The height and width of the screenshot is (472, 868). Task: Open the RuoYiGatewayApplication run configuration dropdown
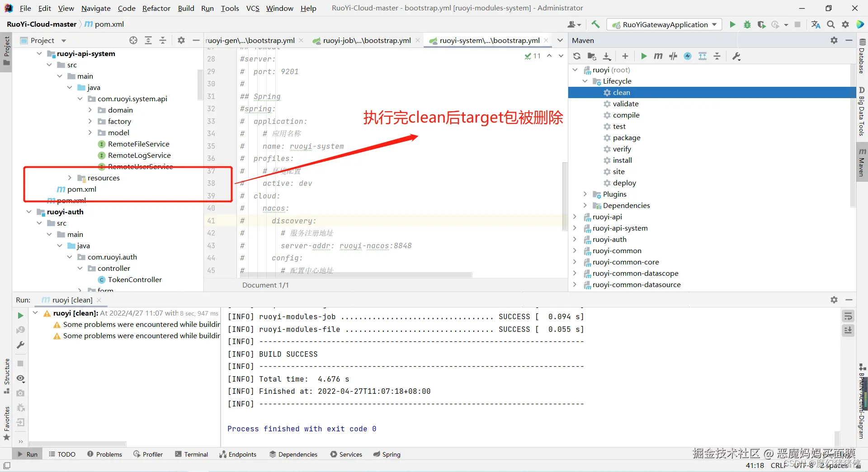[665, 24]
